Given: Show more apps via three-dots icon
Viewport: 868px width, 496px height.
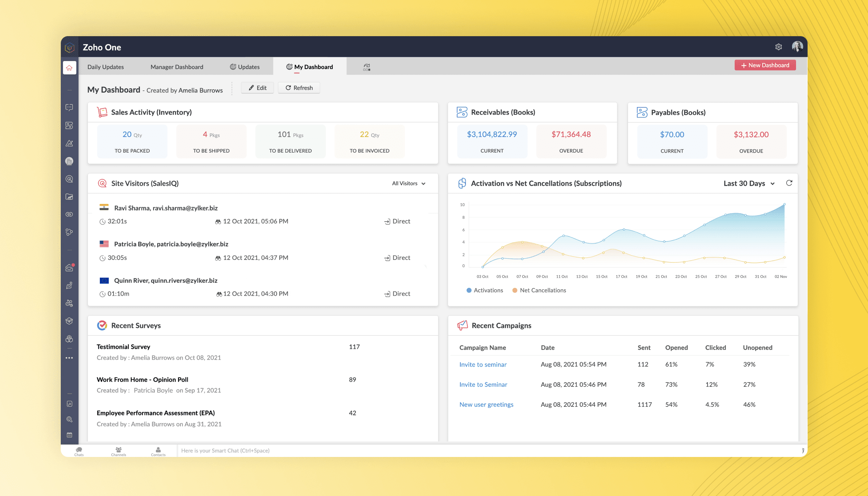Looking at the screenshot, I should pyautogui.click(x=69, y=358).
